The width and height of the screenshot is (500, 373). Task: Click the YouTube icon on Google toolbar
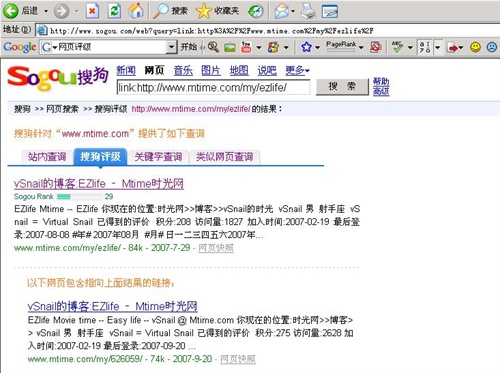tap(246, 47)
